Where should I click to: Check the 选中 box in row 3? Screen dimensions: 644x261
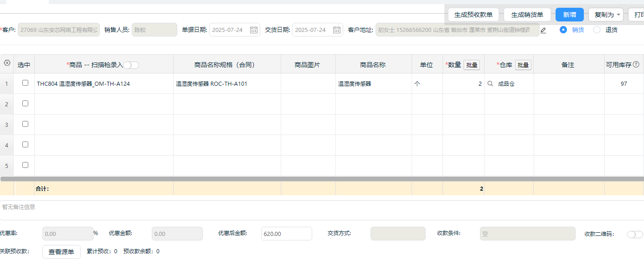click(x=25, y=124)
